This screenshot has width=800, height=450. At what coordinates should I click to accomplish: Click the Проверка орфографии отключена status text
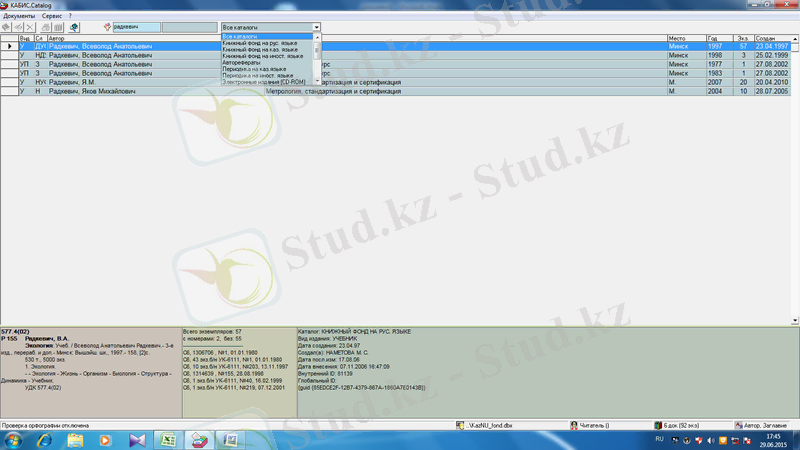tap(45, 426)
